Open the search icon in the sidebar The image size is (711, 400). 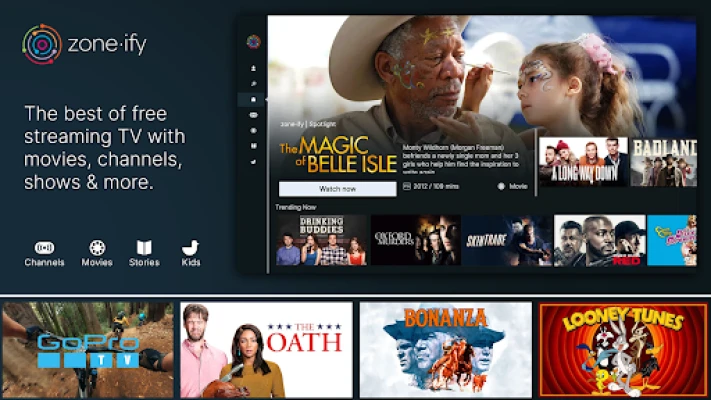click(253, 84)
